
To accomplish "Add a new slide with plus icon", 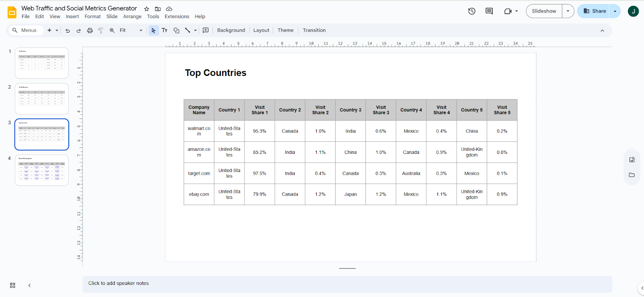I will click(x=50, y=30).
